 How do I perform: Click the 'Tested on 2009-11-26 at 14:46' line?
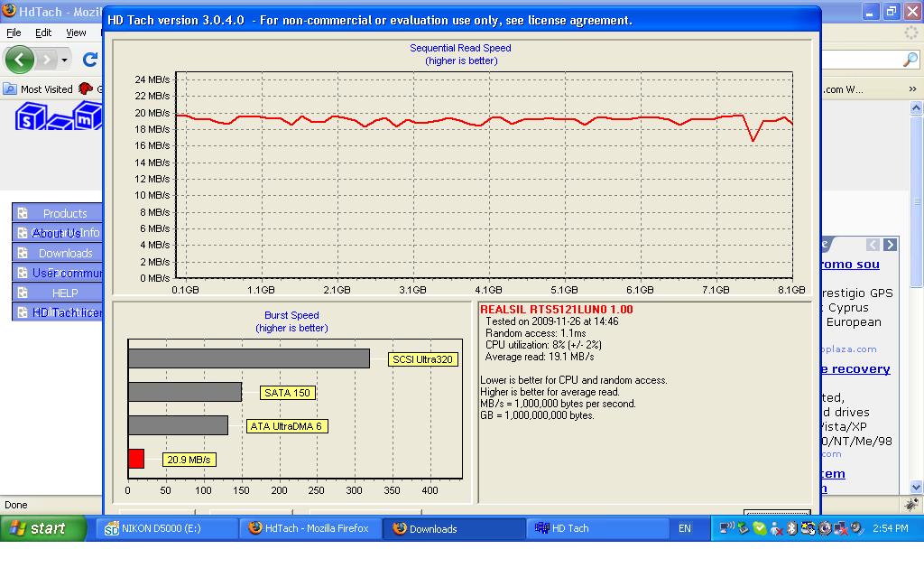point(551,321)
